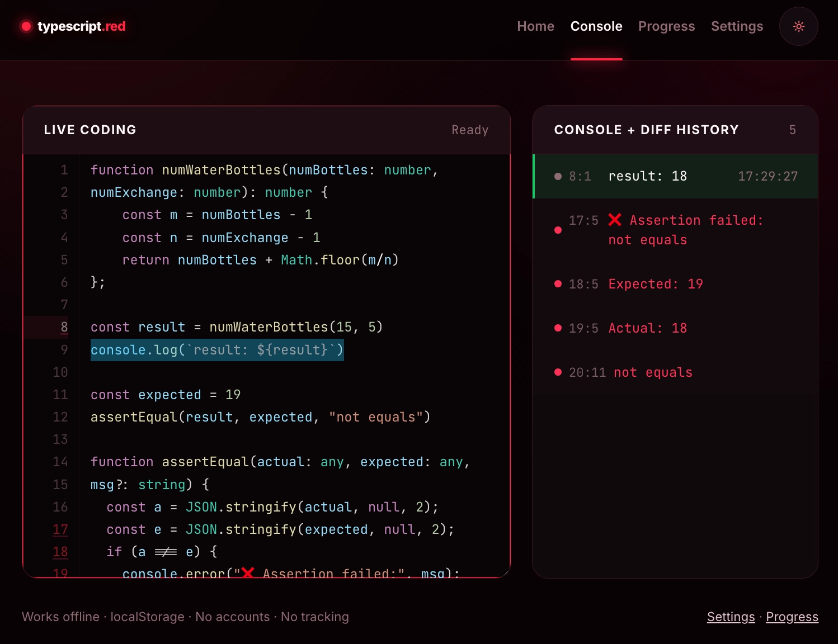
Task: Click the red dot beside 19:5 entry
Action: point(558,328)
